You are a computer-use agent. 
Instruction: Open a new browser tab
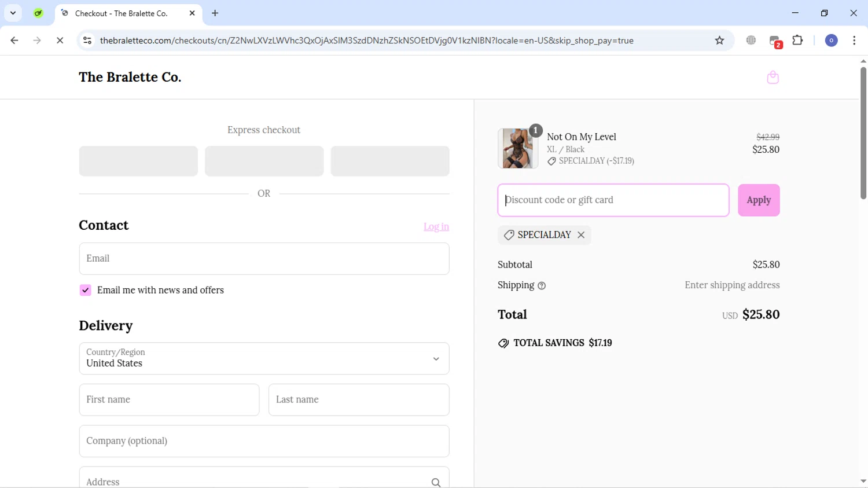[215, 13]
